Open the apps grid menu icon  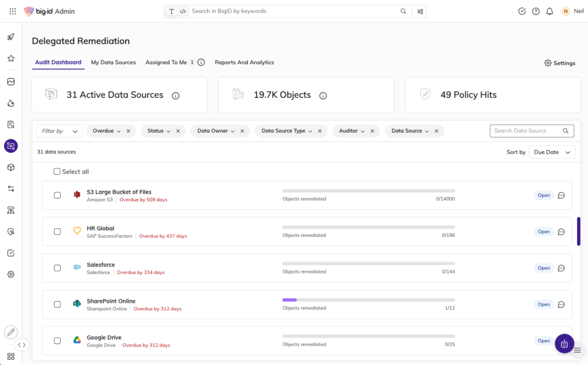(x=13, y=11)
